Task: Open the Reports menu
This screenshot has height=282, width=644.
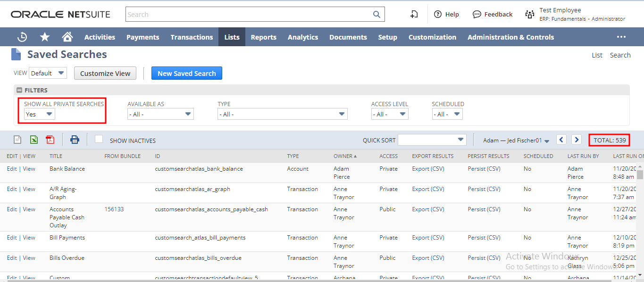Action: (x=263, y=37)
